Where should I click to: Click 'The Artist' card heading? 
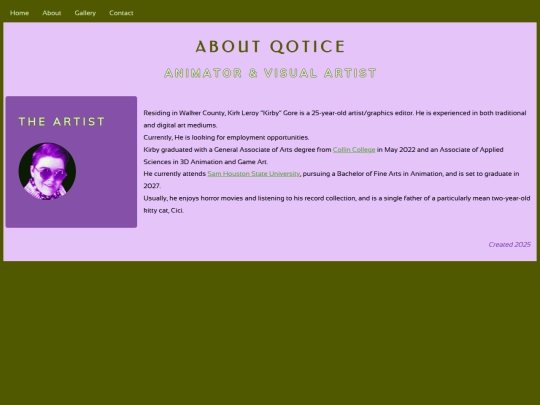(x=62, y=122)
